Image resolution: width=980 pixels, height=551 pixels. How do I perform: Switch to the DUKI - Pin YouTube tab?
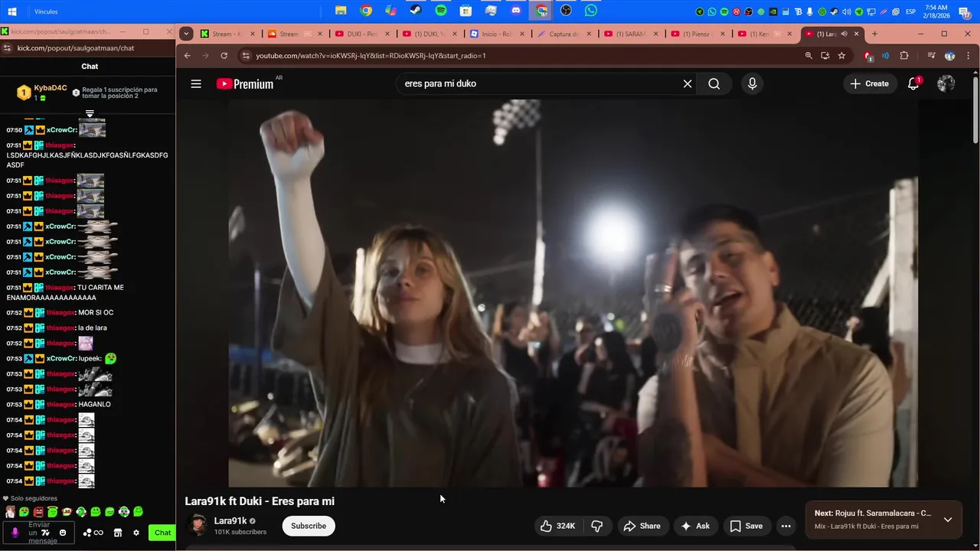361,34
